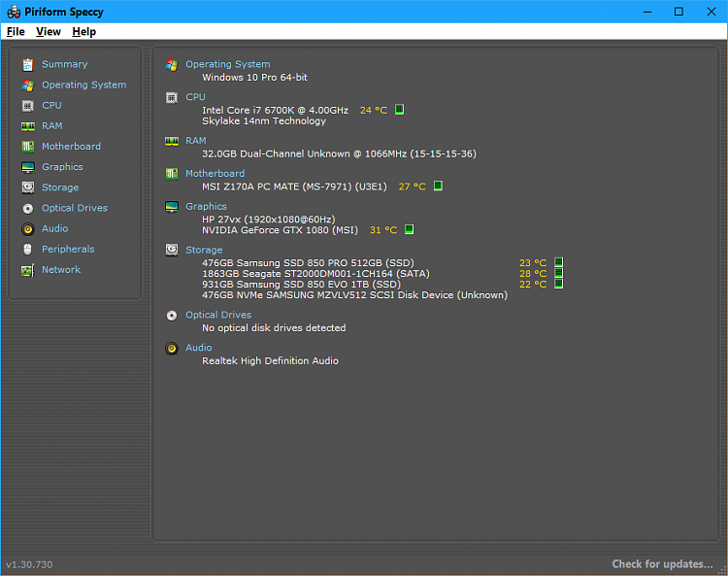The width and height of the screenshot is (728, 576).
Task: Open Optical Drives from sidebar
Action: (x=75, y=208)
